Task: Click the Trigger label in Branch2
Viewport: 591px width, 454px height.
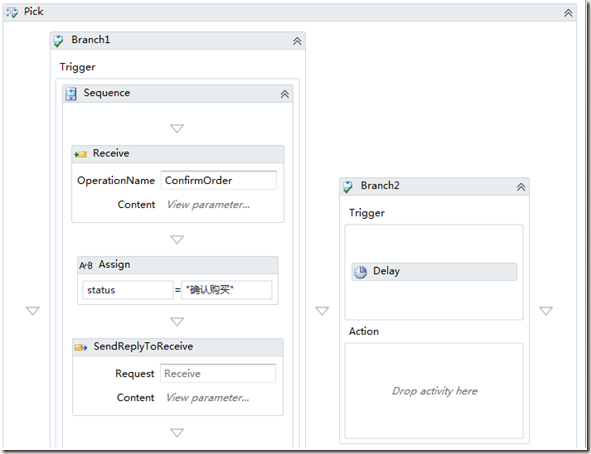Action: tap(367, 213)
